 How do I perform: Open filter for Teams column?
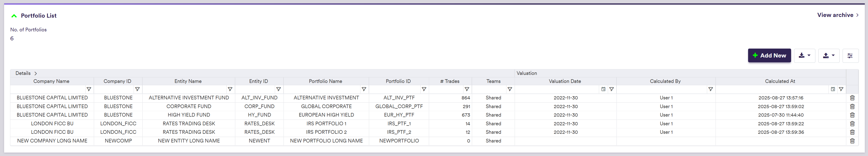click(x=509, y=90)
